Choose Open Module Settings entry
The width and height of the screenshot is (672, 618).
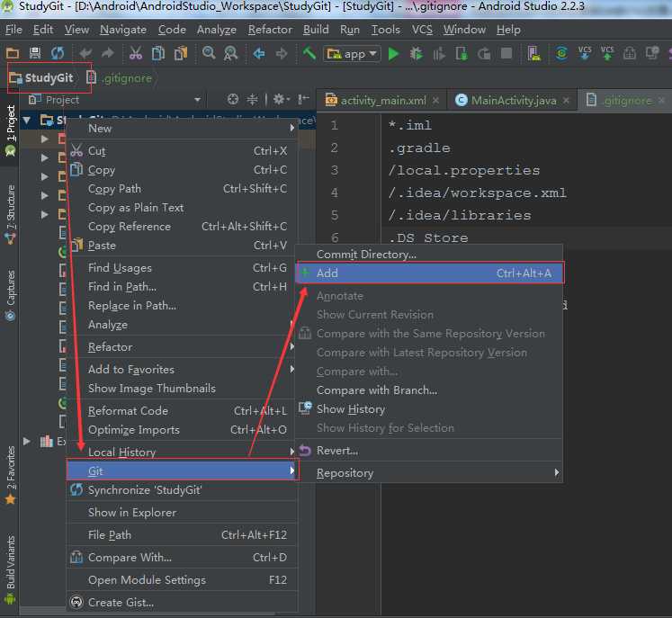tap(182, 580)
